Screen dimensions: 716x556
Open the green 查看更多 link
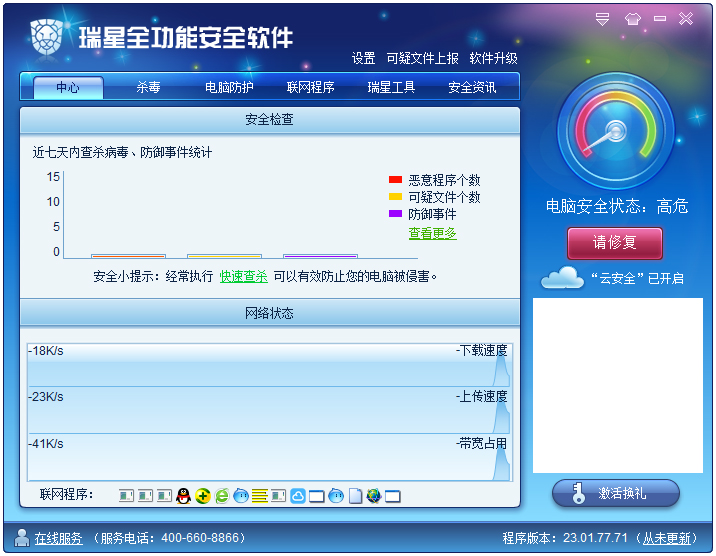pos(432,233)
